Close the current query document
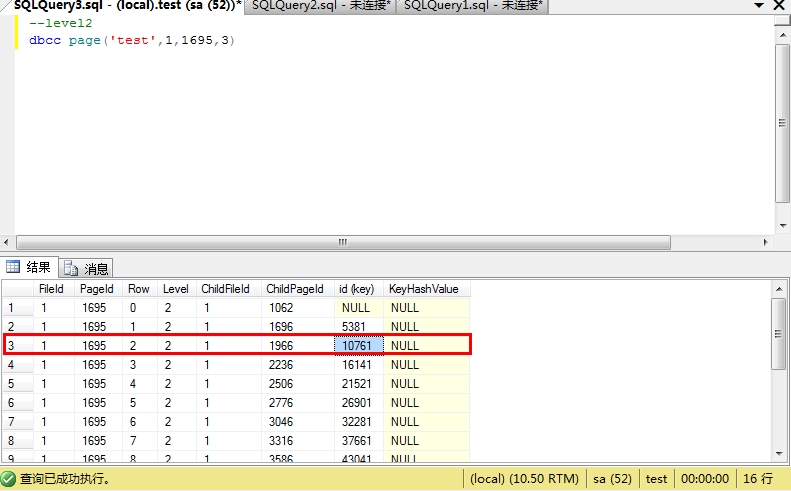791x491 pixels. point(779,6)
